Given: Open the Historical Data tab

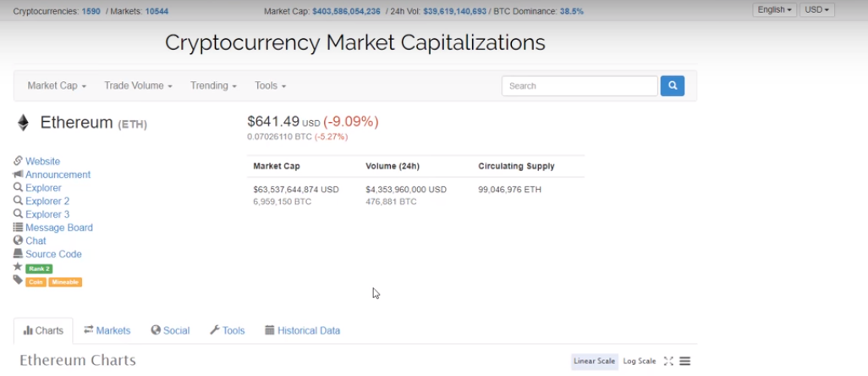Looking at the screenshot, I should point(302,330).
